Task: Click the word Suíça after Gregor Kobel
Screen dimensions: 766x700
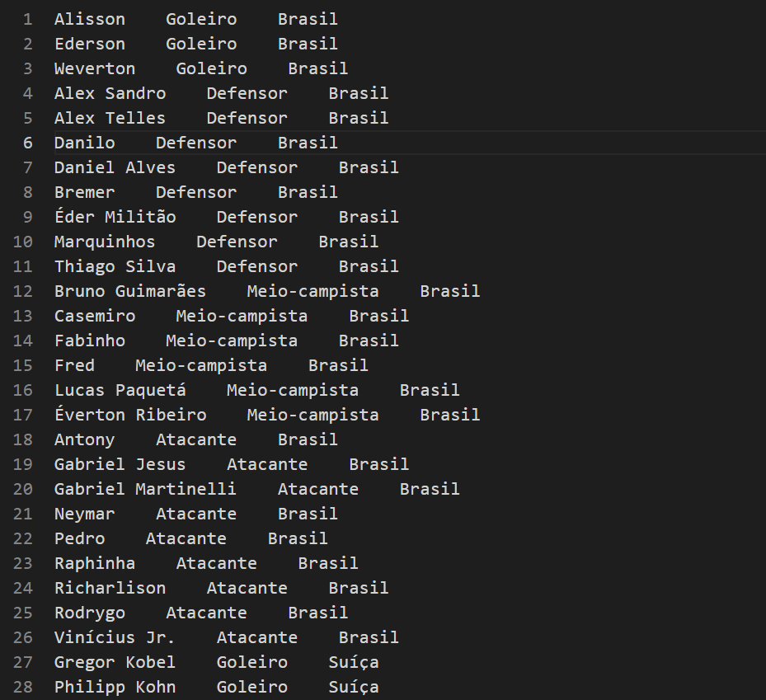Action: [x=354, y=662]
